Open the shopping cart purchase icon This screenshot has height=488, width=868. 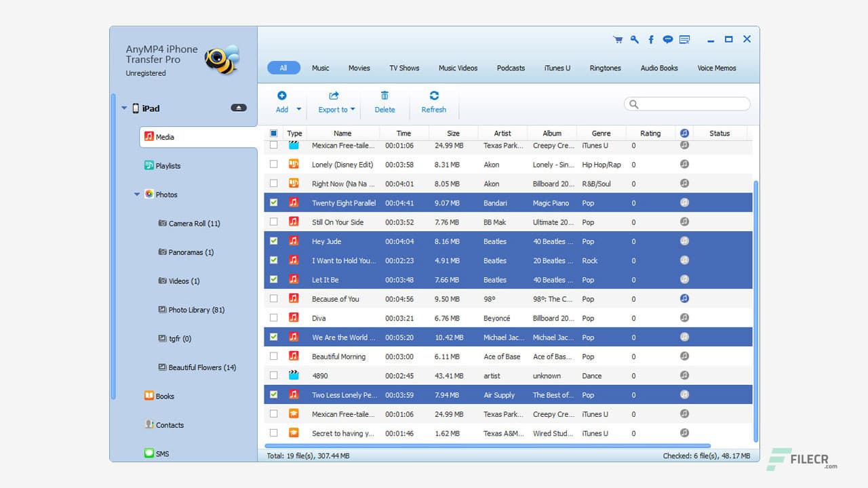coord(618,39)
